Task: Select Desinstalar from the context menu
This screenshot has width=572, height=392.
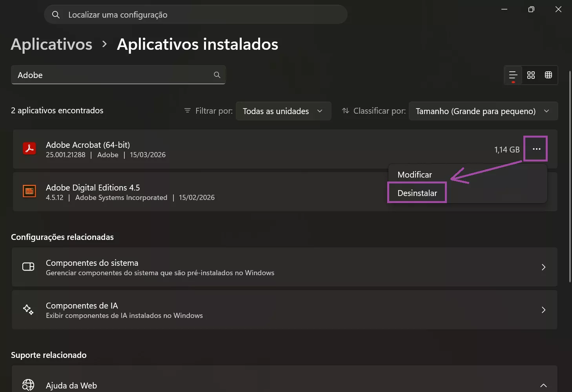Action: 417,192
